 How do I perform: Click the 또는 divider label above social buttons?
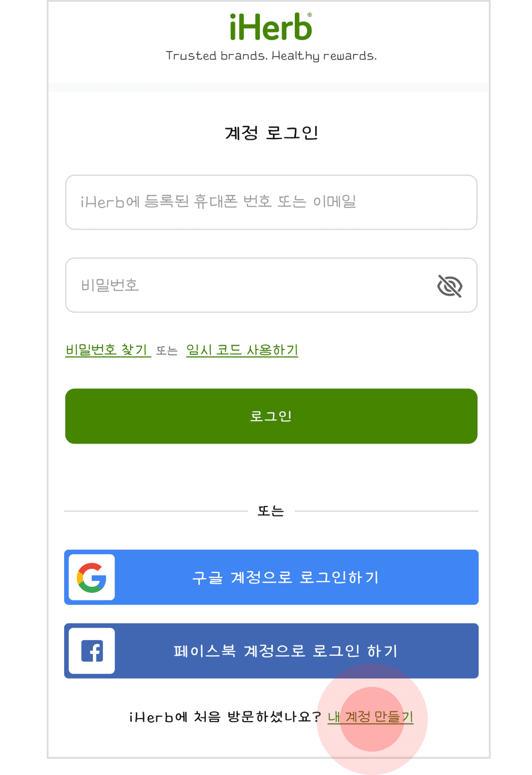coord(271,511)
